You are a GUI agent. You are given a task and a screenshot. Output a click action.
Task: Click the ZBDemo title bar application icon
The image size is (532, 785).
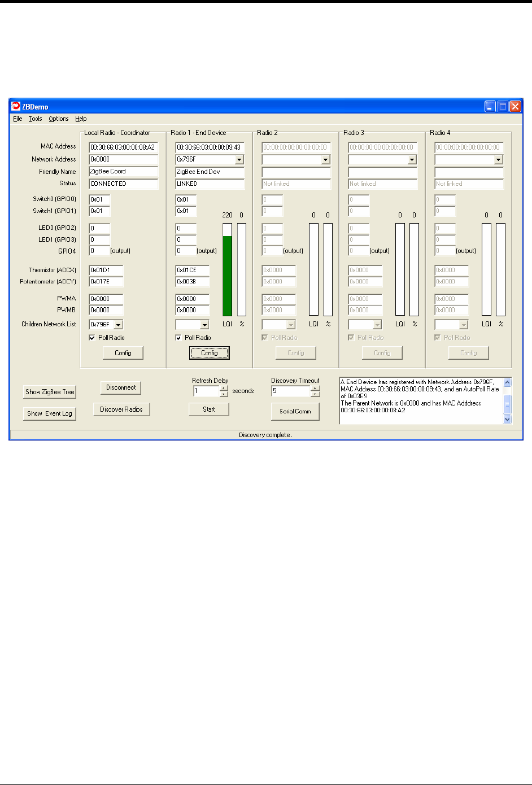point(16,106)
